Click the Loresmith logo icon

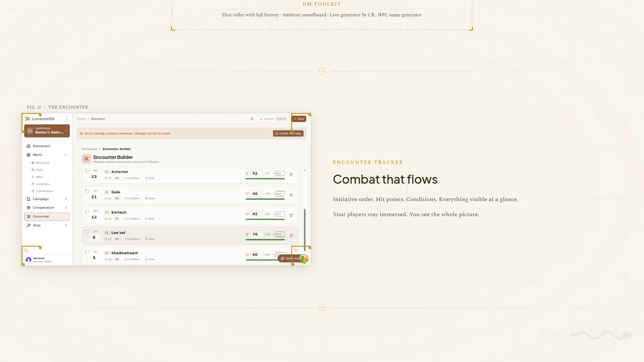coord(28,118)
